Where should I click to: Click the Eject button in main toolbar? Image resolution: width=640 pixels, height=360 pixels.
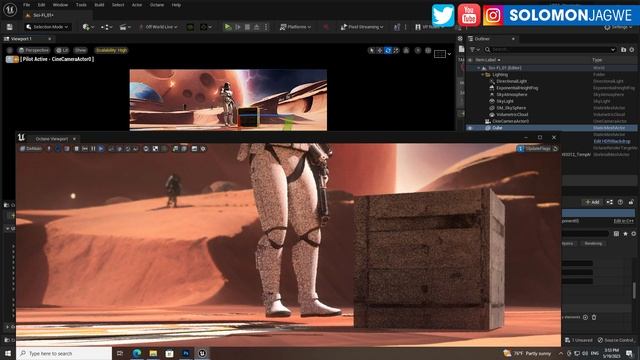pos(257,27)
